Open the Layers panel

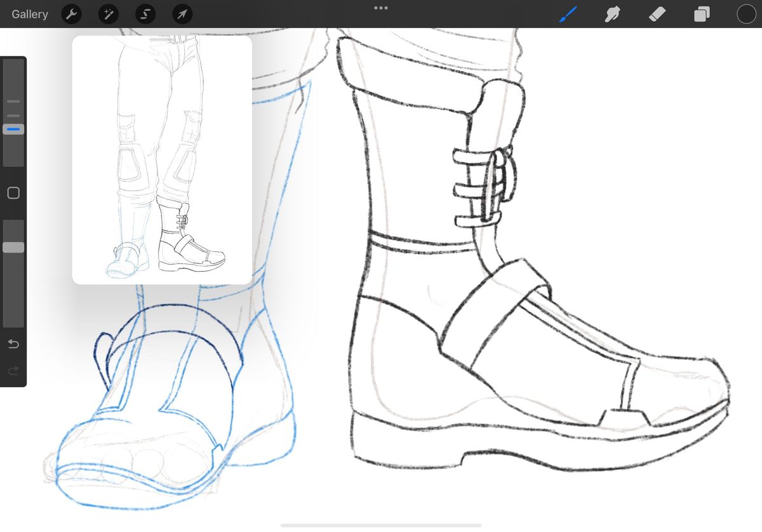(702, 14)
